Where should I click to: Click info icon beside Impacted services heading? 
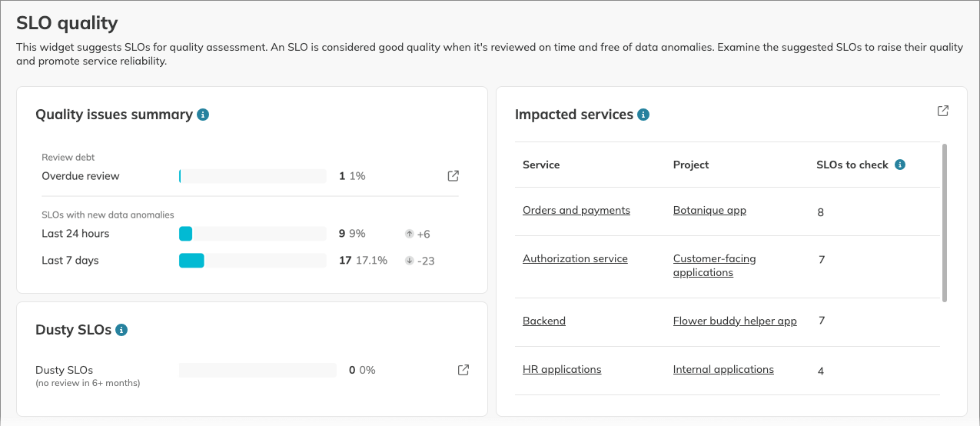[644, 115]
